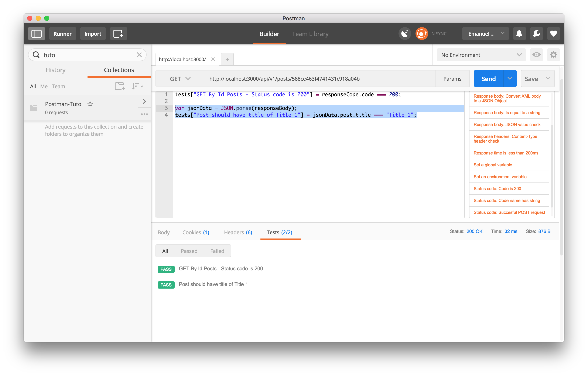Click the snippets list scrollbar
The image size is (588, 376).
(x=552, y=166)
